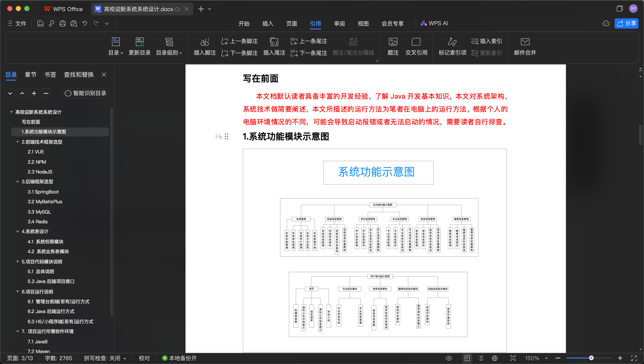Open the 文件 menu
The width and height of the screenshot is (644, 364).
(x=17, y=23)
